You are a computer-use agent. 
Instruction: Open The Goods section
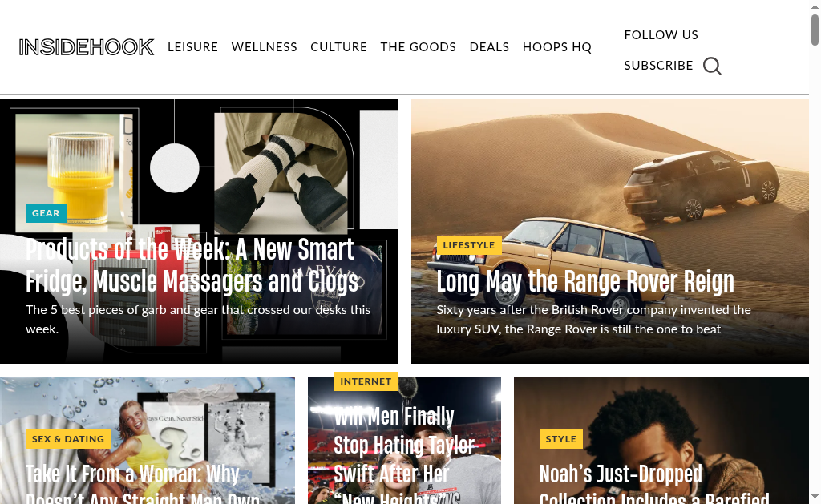click(x=419, y=47)
